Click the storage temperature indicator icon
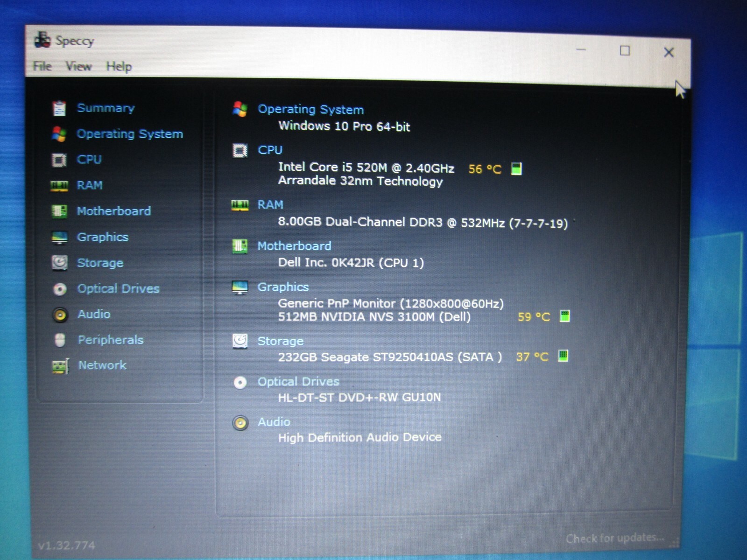747x560 pixels. 563,357
